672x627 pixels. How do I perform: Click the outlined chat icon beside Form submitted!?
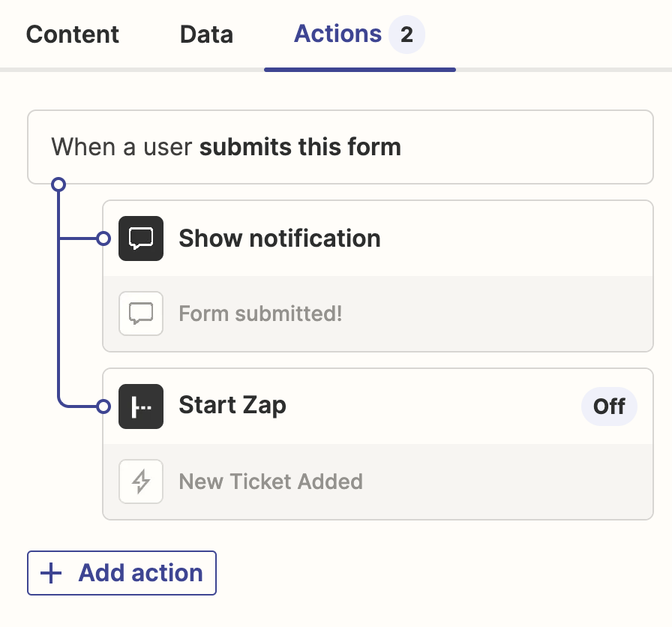pos(141,313)
